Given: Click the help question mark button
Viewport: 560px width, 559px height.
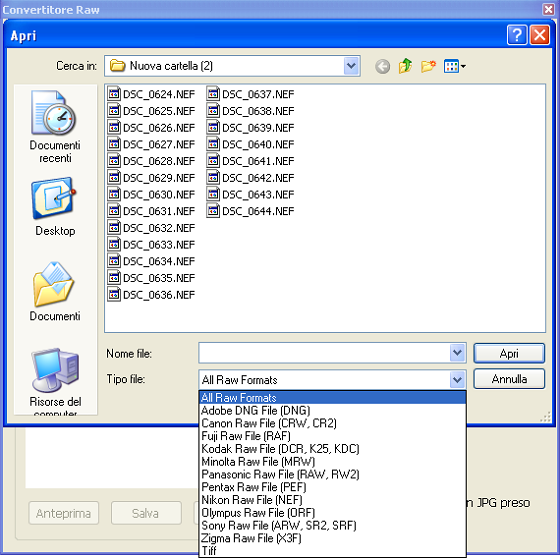Looking at the screenshot, I should point(517,35).
